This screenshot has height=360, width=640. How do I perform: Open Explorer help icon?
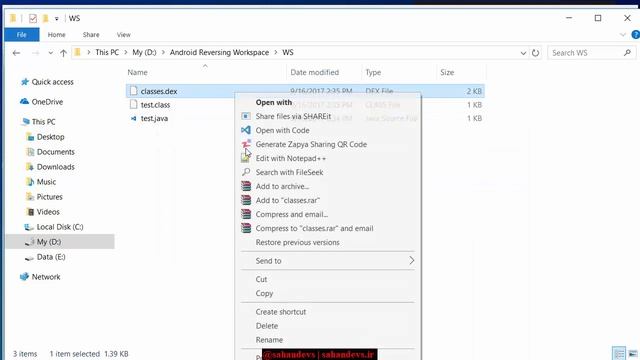point(636,35)
